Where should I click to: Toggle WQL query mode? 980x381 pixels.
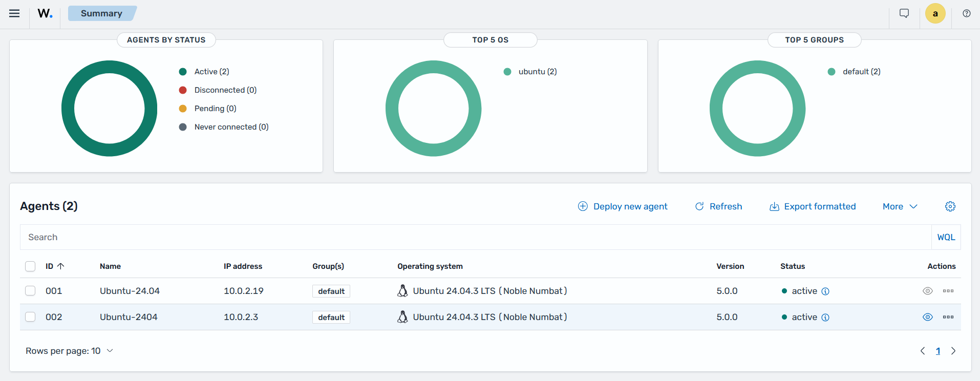tap(946, 237)
